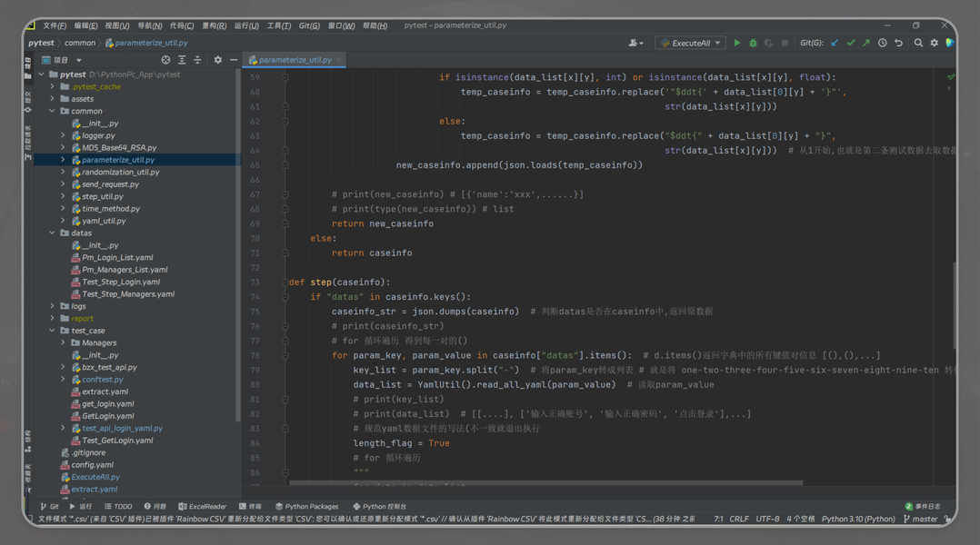Open the 事件日志 event log
The image size is (980, 545).
(923, 506)
